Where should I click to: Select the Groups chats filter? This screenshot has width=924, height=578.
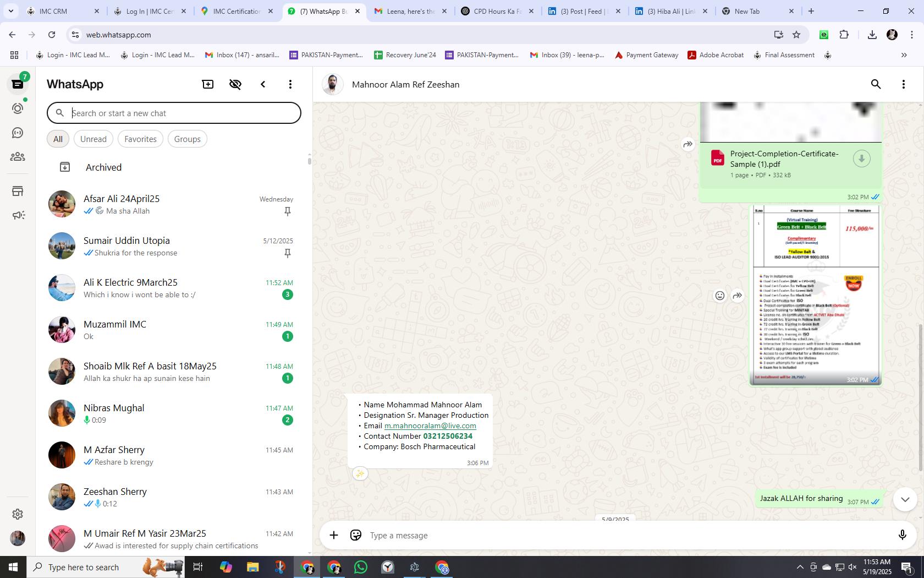pyautogui.click(x=188, y=139)
